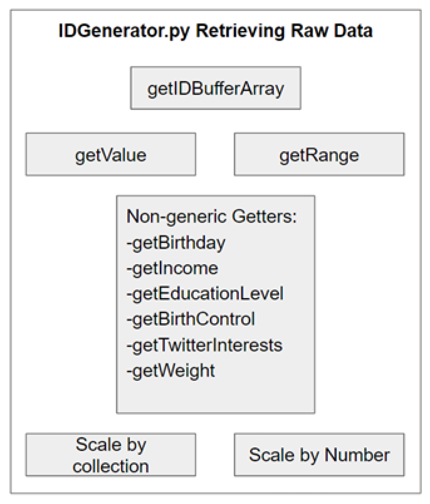Click the word Retrieving in the title
Image resolution: width=430 pixels, height=504 pixels.
(240, 31)
